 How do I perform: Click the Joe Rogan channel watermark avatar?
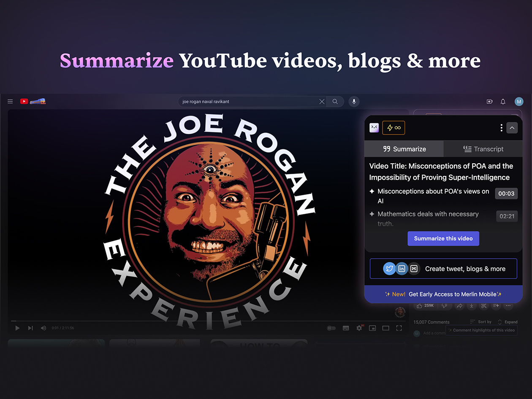tap(400, 312)
